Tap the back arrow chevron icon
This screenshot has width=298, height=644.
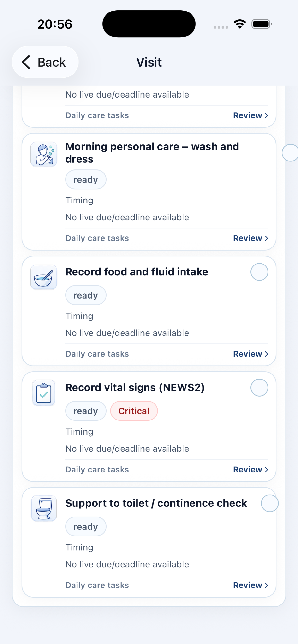pyautogui.click(x=26, y=62)
